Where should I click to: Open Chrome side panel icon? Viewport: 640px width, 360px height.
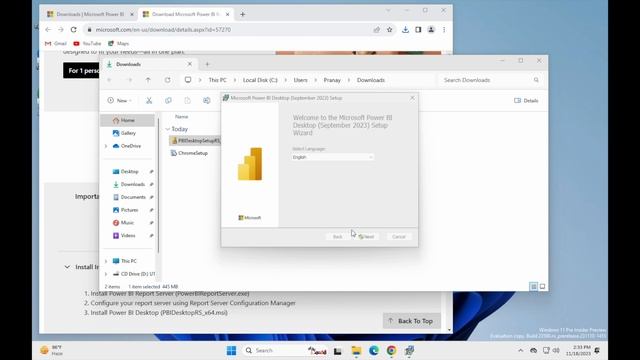418,30
